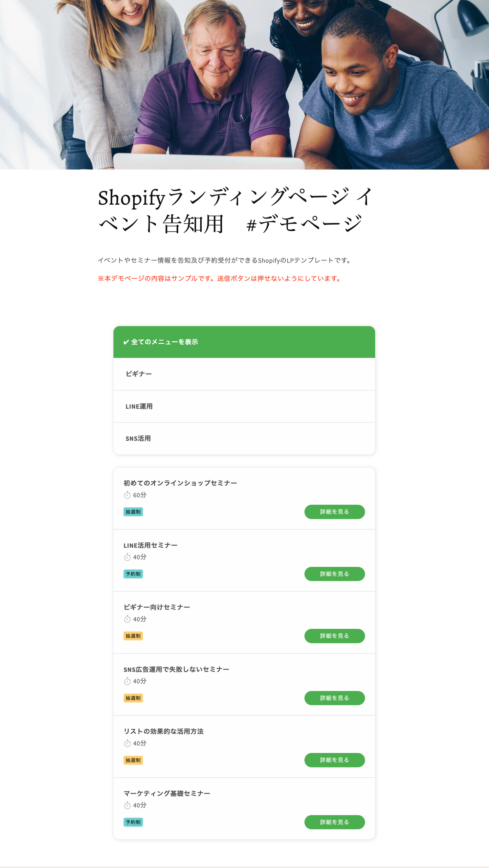Screen dimensions: 489x868
Task: Toggle the 抽選制 badge on 初めてのオンラインショップセミナー
Action: [133, 512]
